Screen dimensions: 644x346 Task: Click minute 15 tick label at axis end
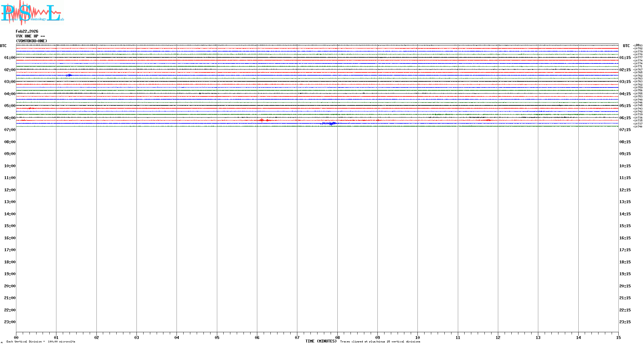coord(618,337)
